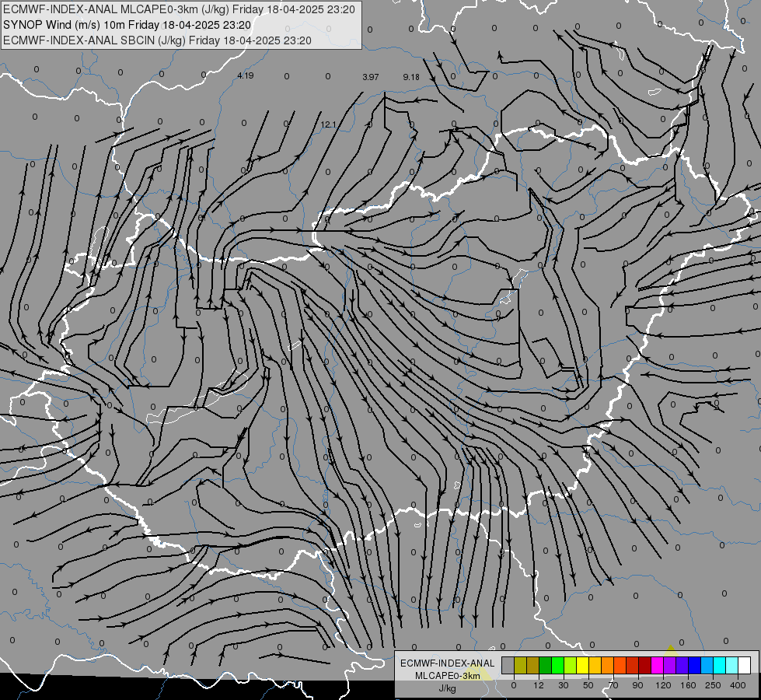Image resolution: width=761 pixels, height=700 pixels.
Task: Click MLCAPE0-3km label inside the legend box
Action: (x=448, y=676)
